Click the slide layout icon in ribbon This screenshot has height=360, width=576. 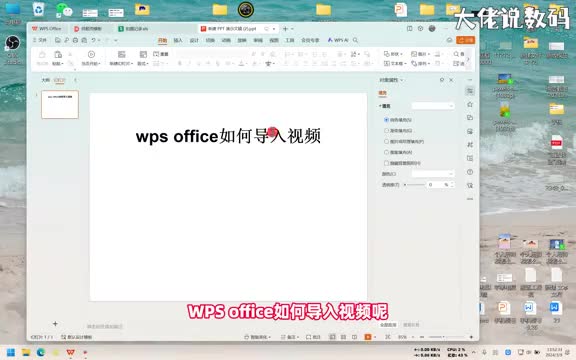point(143,54)
